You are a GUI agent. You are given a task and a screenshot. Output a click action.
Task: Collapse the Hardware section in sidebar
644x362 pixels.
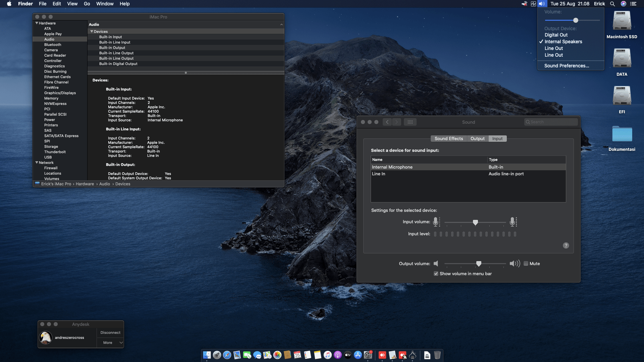[37, 23]
